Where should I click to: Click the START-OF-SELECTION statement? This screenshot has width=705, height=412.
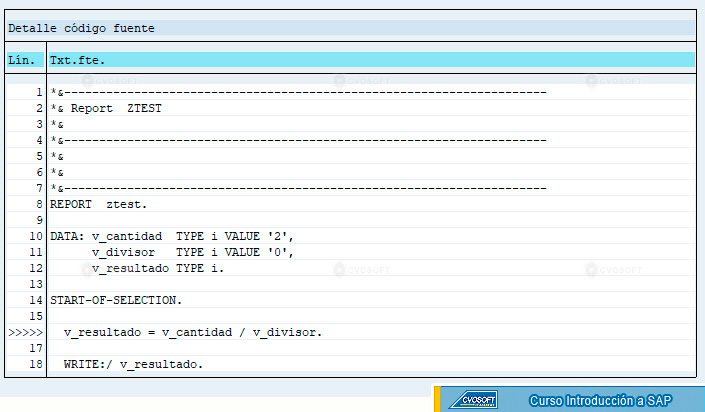pos(116,300)
